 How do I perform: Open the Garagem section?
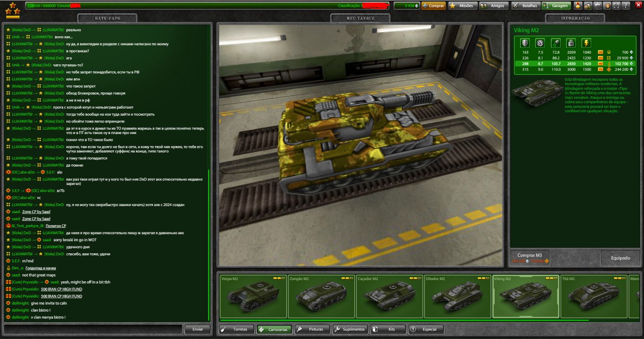[557, 6]
